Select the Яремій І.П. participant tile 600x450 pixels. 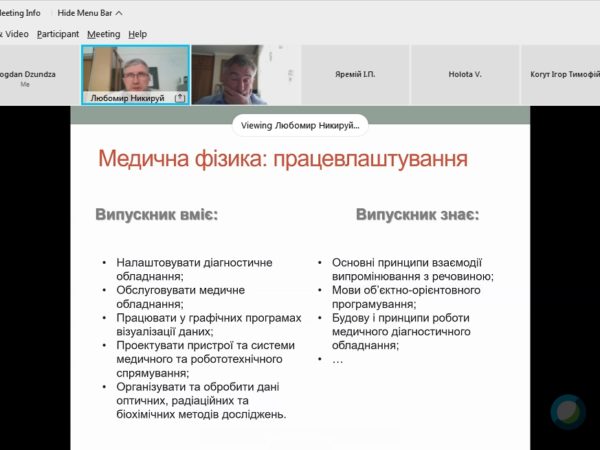354,74
